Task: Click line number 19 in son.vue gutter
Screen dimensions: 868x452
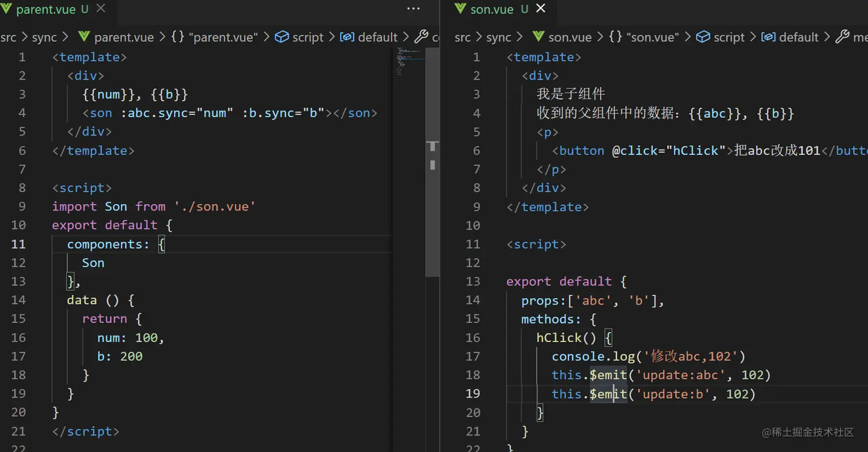Action: tap(473, 393)
